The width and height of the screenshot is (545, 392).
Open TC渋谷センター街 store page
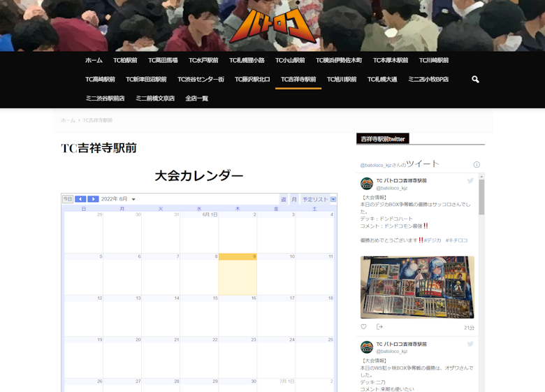[201, 80]
